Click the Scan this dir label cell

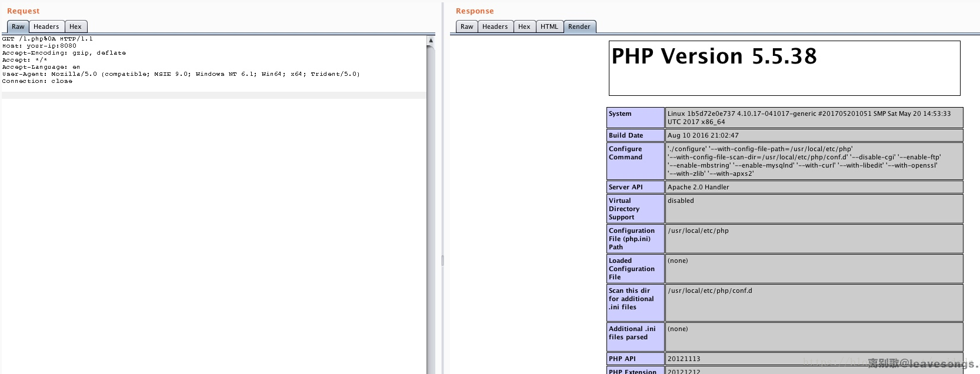click(635, 303)
